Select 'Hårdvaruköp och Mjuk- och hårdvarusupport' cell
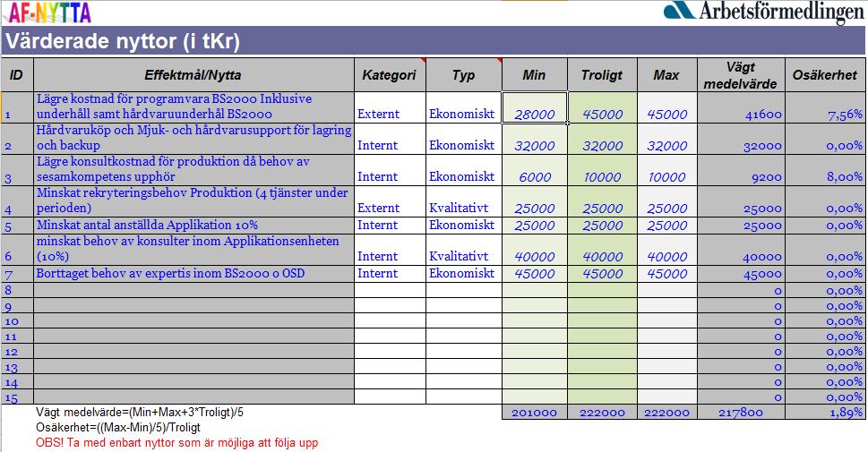 pyautogui.click(x=193, y=139)
